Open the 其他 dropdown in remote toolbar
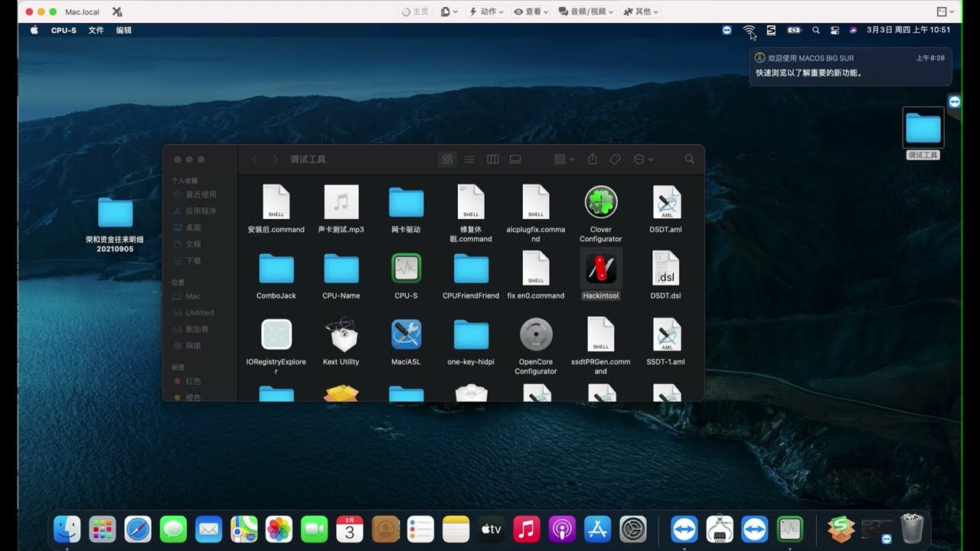 [x=641, y=11]
